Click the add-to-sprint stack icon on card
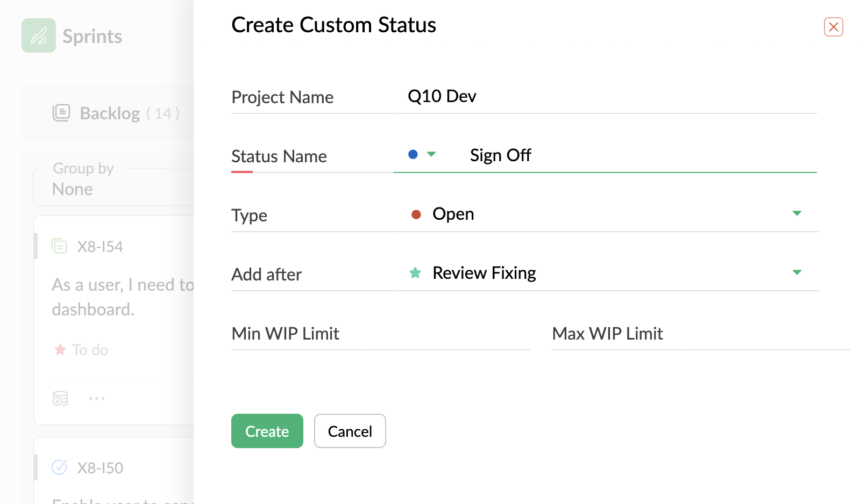Image resolution: width=867 pixels, height=504 pixels. (60, 398)
